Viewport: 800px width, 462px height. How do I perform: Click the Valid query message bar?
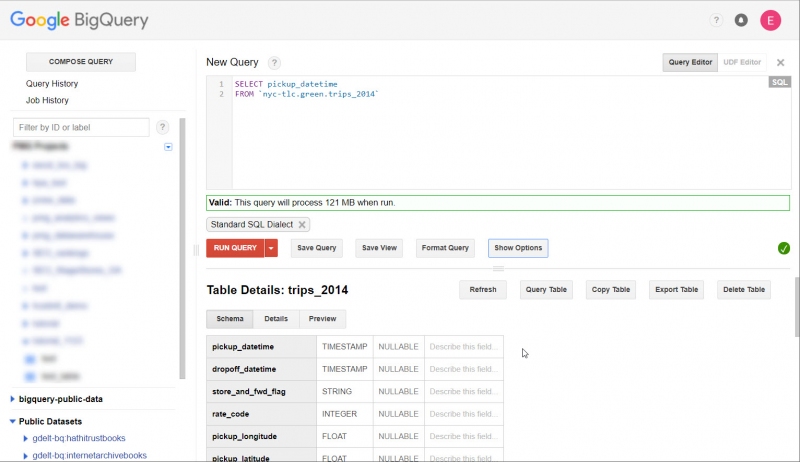coord(498,203)
